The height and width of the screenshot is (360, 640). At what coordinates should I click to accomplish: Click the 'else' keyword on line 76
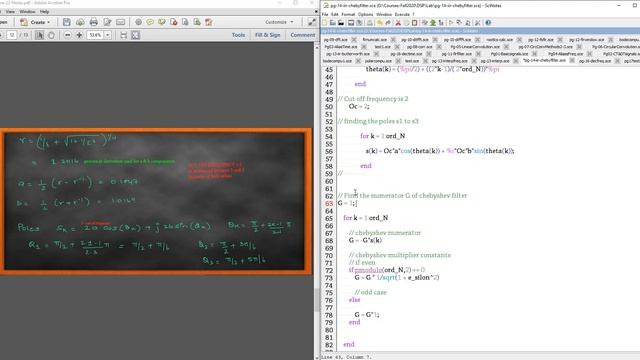click(x=354, y=300)
